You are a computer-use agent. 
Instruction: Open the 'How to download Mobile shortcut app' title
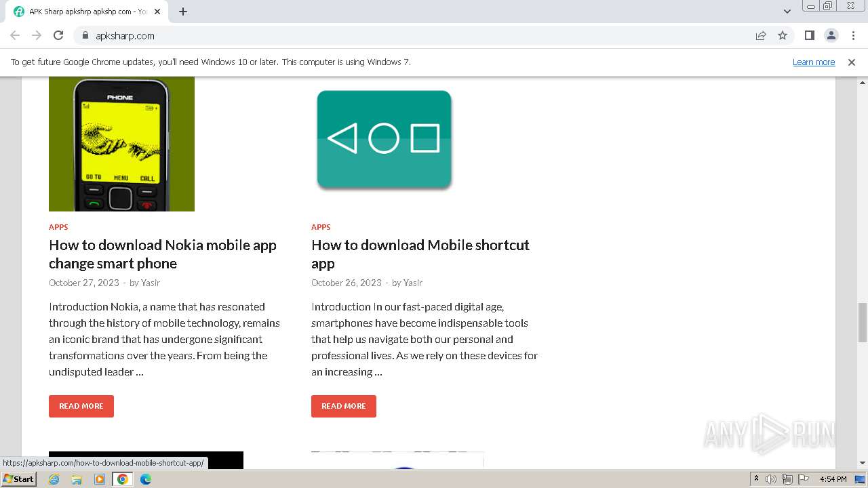pyautogui.click(x=420, y=254)
